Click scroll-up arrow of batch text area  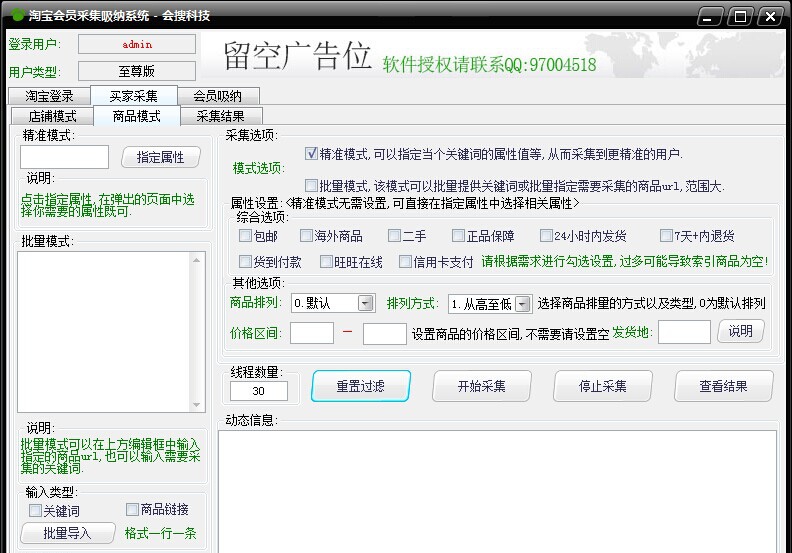coord(196,260)
